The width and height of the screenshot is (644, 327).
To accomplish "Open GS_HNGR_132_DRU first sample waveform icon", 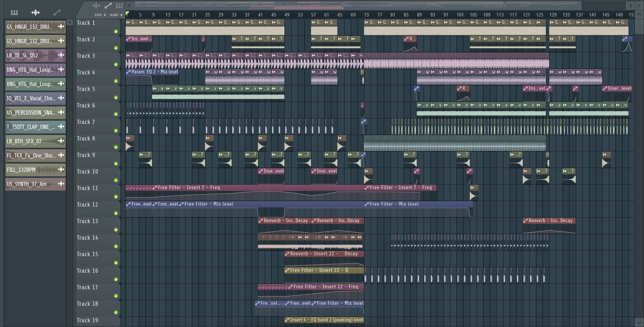I will pos(61,27).
